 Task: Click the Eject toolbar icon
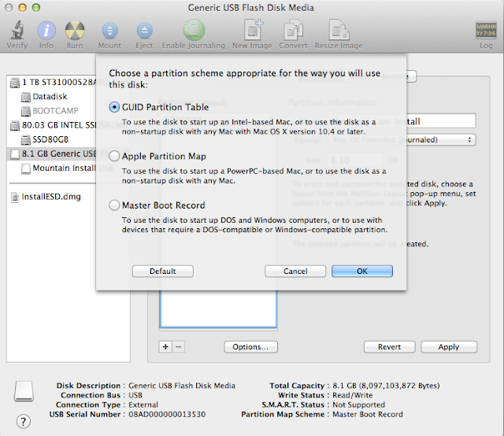coord(144,31)
